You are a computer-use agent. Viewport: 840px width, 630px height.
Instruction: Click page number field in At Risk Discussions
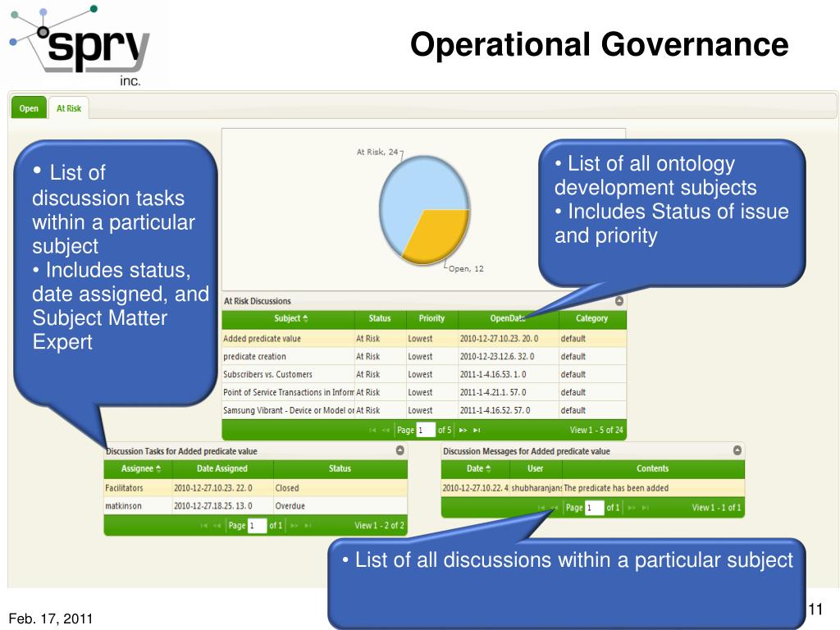(426, 430)
